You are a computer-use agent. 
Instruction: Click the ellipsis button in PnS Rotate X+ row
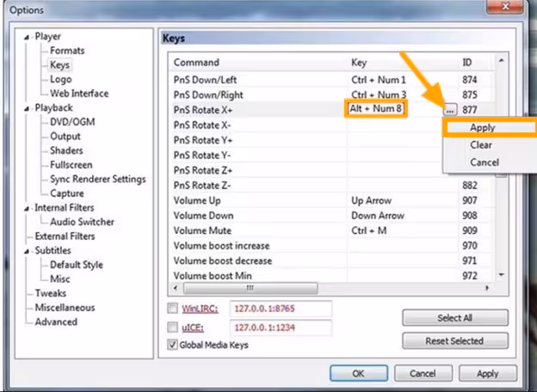(x=450, y=110)
